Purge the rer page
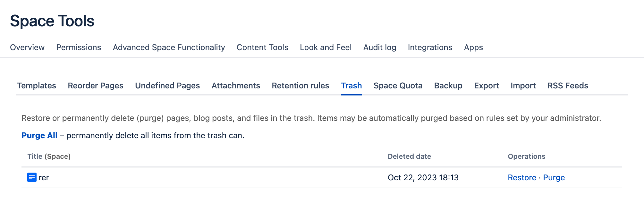The width and height of the screenshot is (644, 216). click(554, 177)
